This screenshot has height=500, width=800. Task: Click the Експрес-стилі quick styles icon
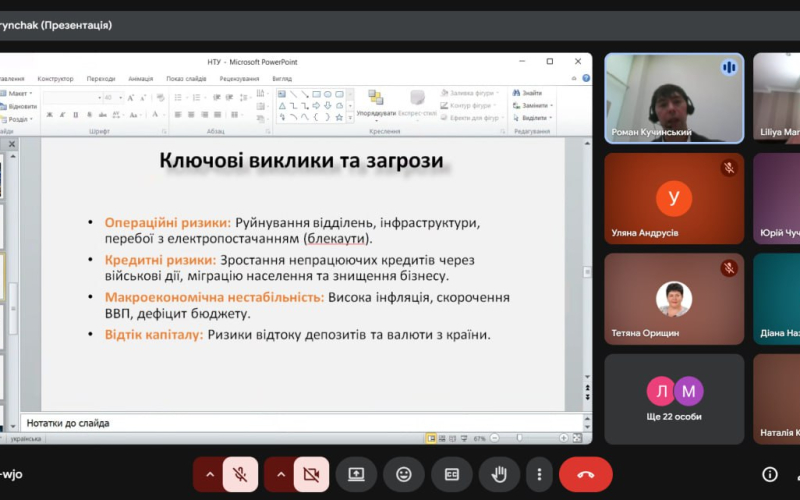(x=417, y=98)
